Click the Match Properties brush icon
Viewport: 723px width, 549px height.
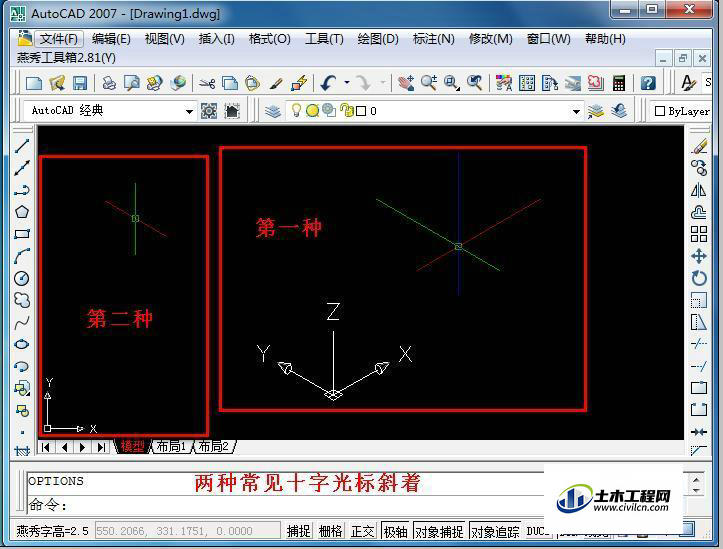click(276, 83)
